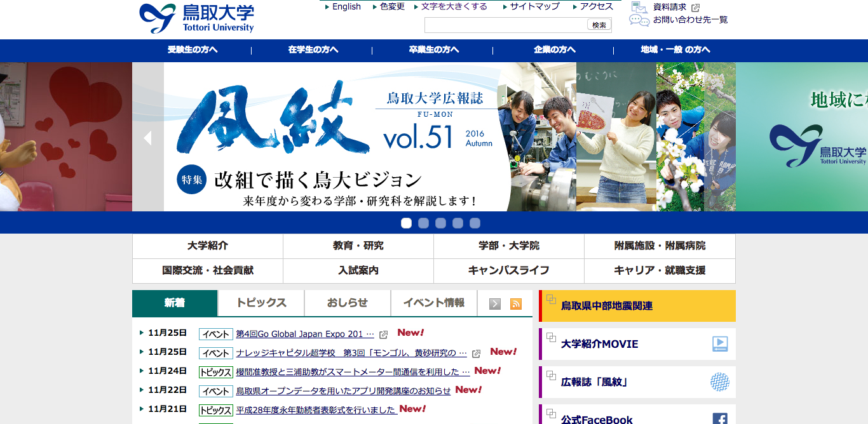Click external link icon after ナレッジキャピタル超学校
The height and width of the screenshot is (424, 868).
pyautogui.click(x=476, y=354)
